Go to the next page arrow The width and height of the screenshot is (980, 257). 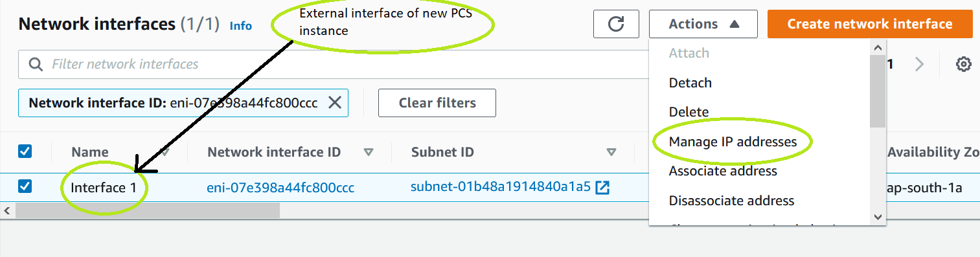(920, 64)
